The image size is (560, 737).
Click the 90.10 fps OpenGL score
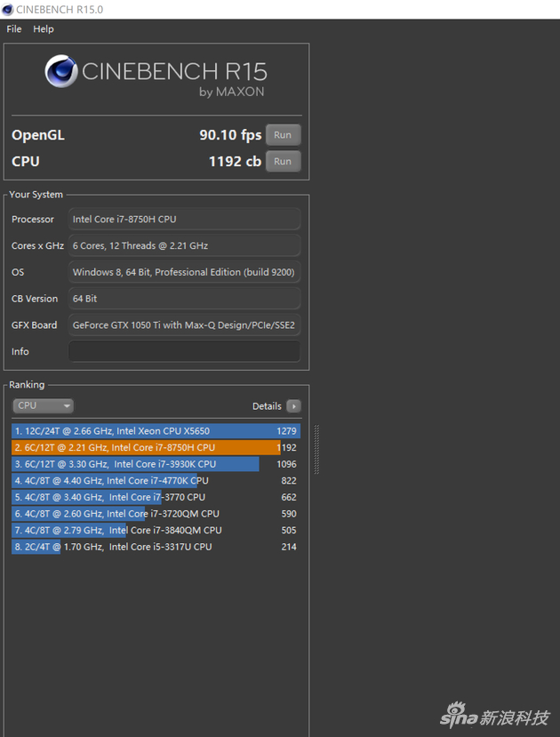230,135
